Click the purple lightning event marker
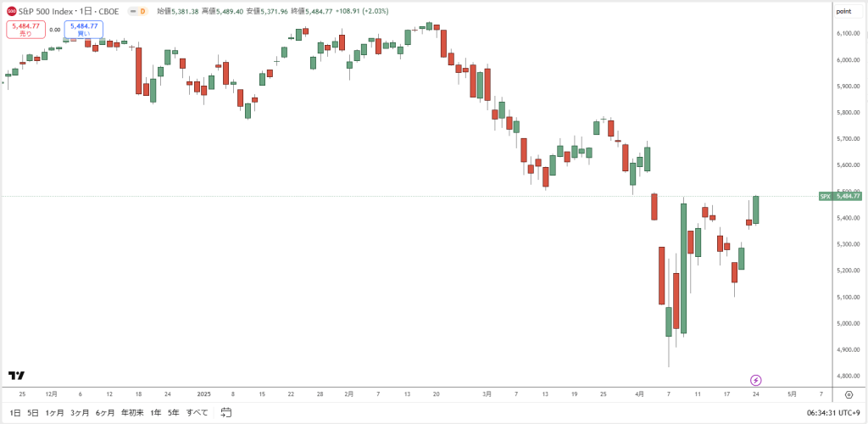The image size is (868, 424). click(x=755, y=380)
